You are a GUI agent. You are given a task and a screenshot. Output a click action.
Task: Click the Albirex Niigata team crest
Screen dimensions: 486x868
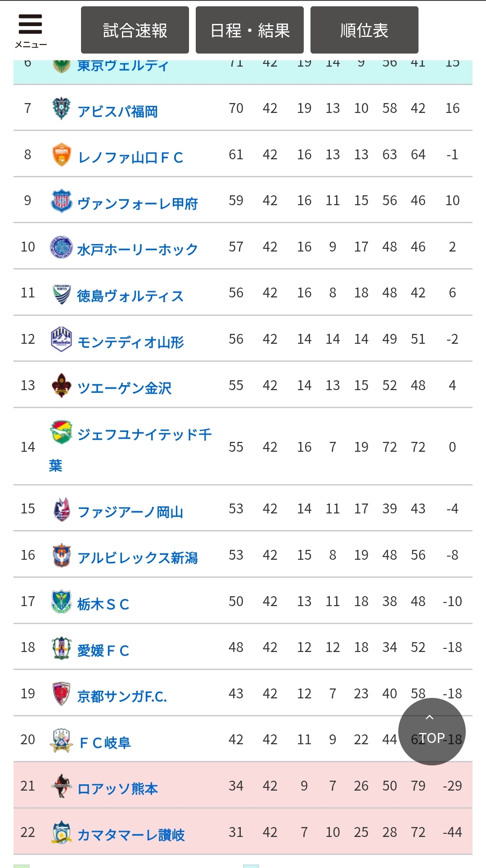[x=61, y=555]
